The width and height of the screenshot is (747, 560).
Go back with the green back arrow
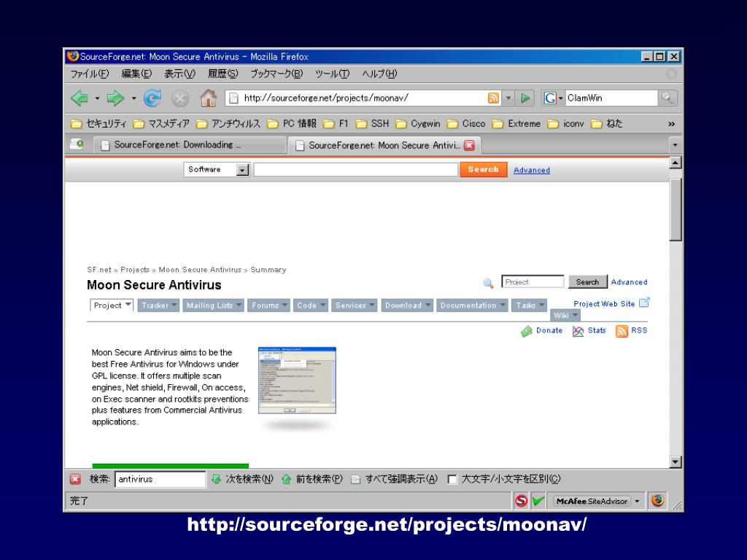[x=80, y=98]
